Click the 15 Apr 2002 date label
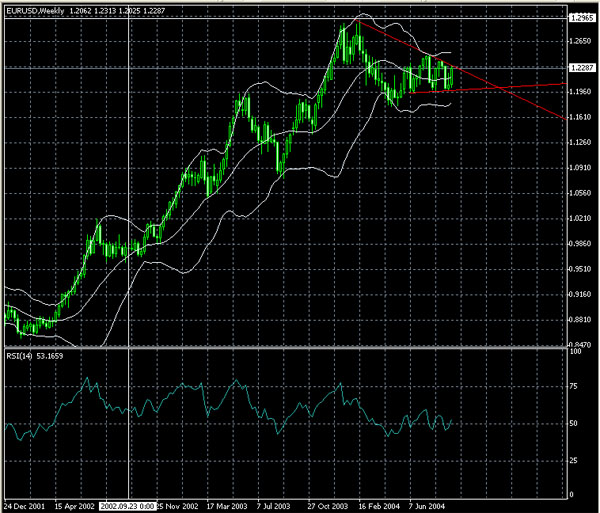 pyautogui.click(x=74, y=506)
